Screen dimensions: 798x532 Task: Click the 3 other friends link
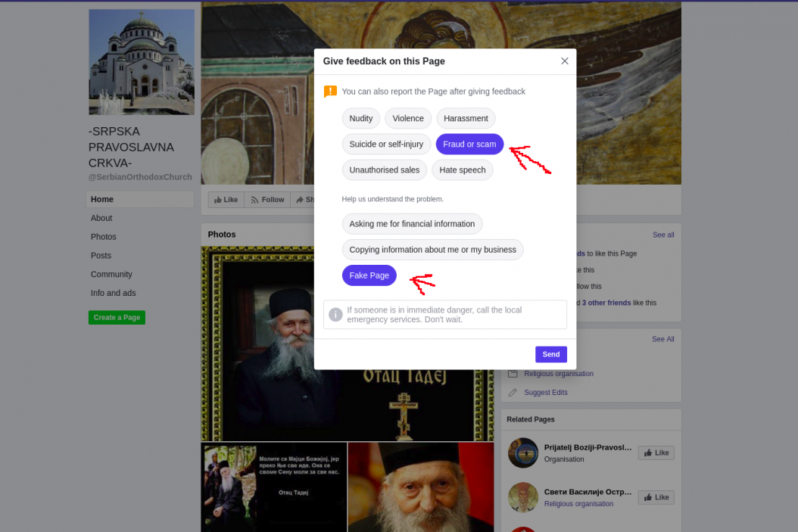pos(606,303)
